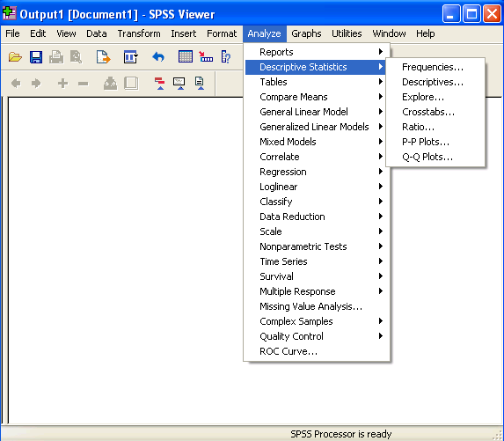Click the Insert Title icon
504x441 pixels.
[x=179, y=84]
